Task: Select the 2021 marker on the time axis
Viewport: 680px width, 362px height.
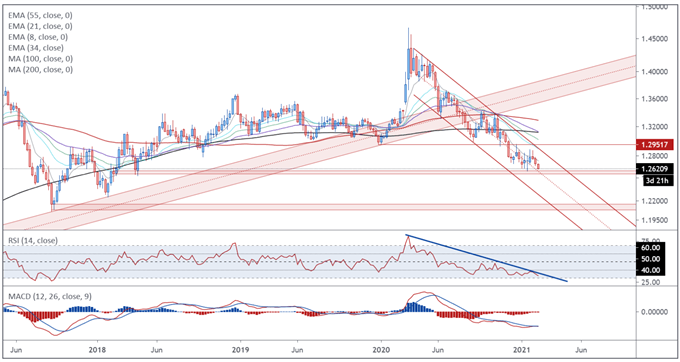Action: (x=522, y=349)
